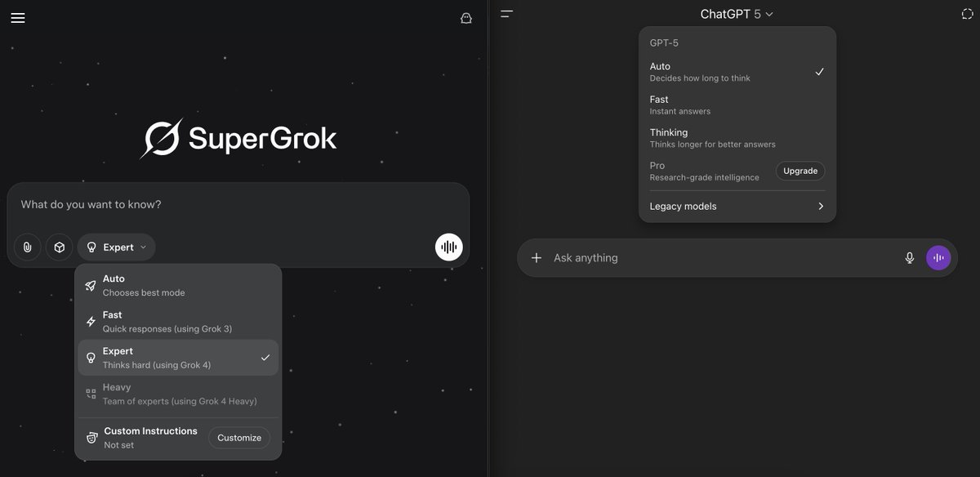
Task: Click the Customize button
Action: tap(239, 438)
